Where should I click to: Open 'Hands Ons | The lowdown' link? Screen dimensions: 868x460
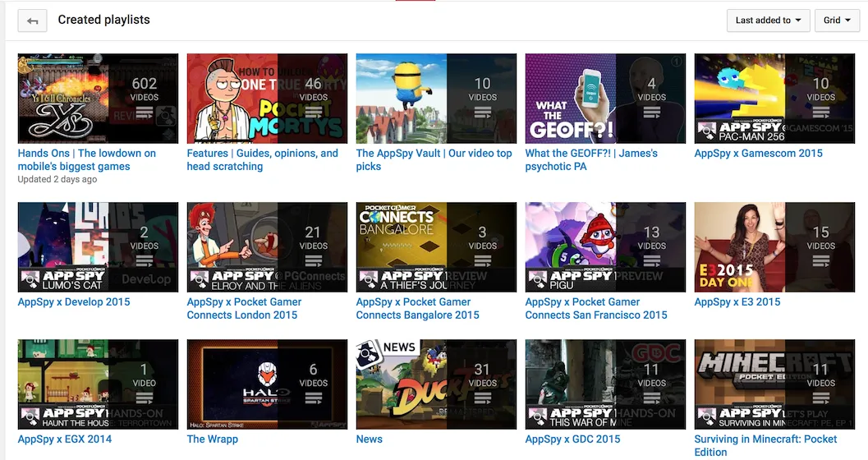click(x=87, y=160)
